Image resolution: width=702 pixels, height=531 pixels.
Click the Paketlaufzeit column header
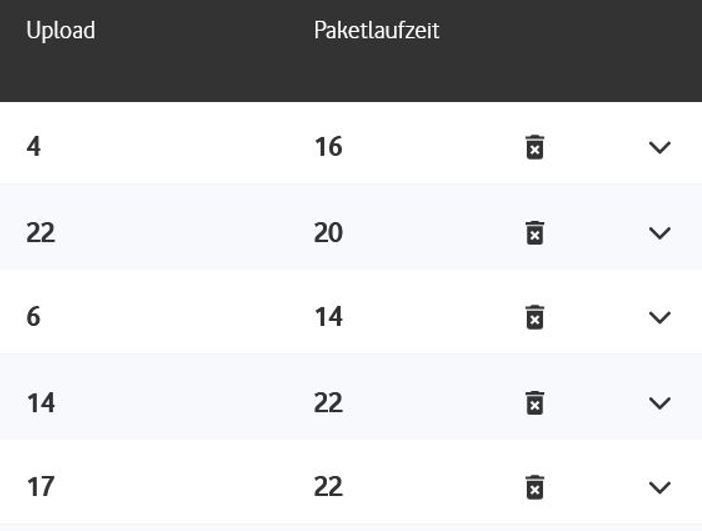pos(376,30)
